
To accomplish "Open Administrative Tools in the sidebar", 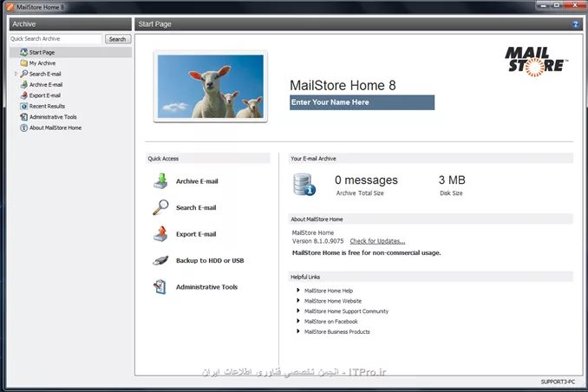I will click(53, 117).
